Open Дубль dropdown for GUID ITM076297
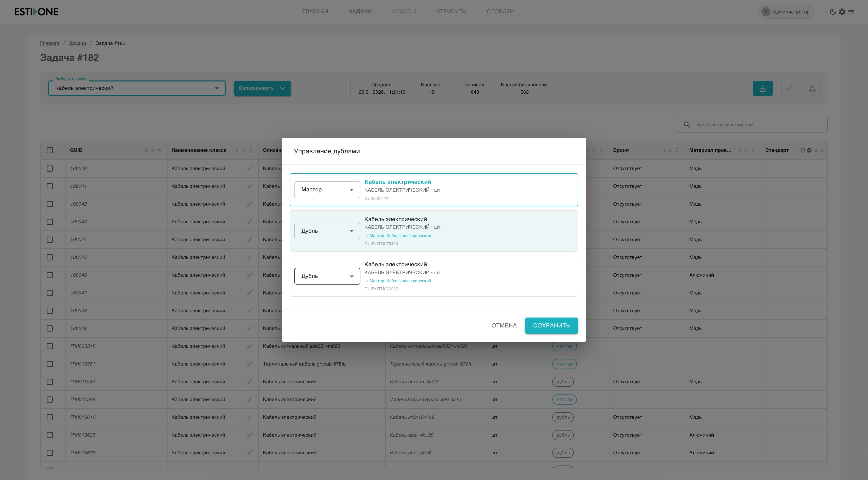 (x=327, y=276)
